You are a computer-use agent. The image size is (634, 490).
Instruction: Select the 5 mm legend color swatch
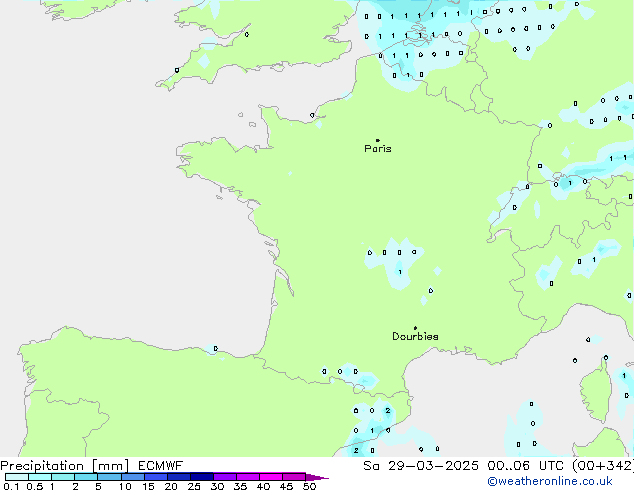tap(109, 477)
